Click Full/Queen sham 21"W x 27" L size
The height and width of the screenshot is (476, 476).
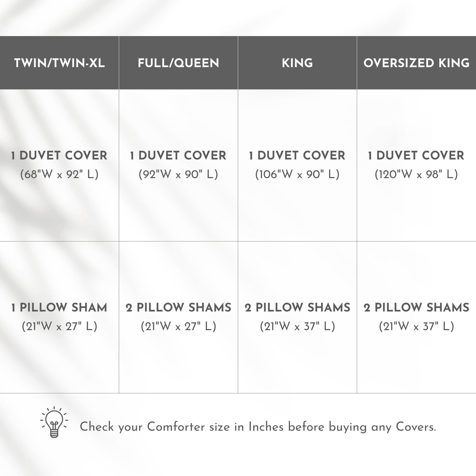tap(178, 326)
